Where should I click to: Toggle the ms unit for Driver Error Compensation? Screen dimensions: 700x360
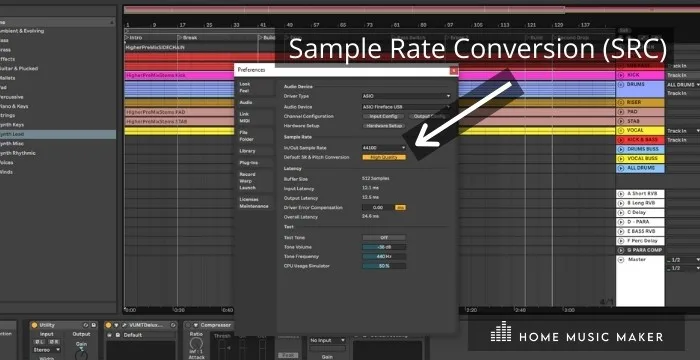tap(400, 208)
